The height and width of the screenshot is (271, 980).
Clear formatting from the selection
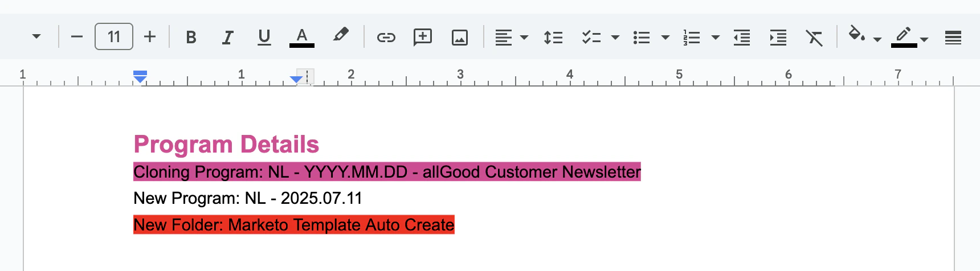[x=814, y=38]
